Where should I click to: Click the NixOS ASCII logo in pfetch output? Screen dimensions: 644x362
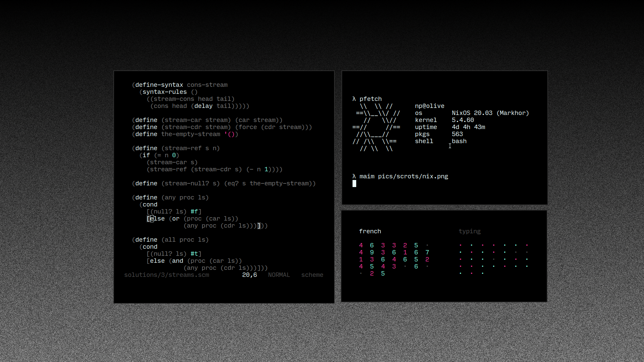(x=376, y=127)
